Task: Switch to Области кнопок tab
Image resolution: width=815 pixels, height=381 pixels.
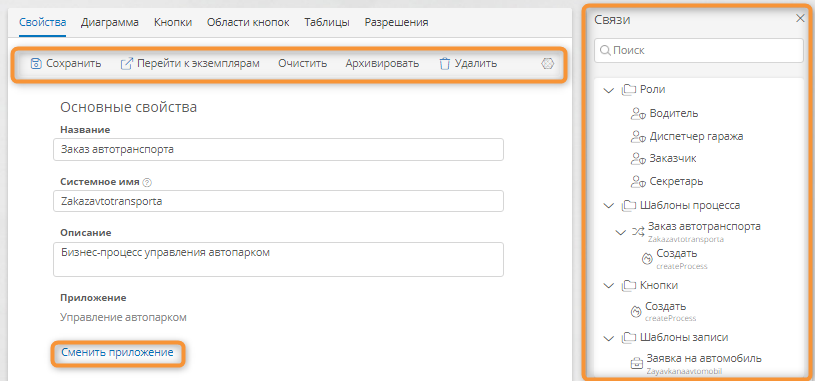Action: tap(248, 22)
